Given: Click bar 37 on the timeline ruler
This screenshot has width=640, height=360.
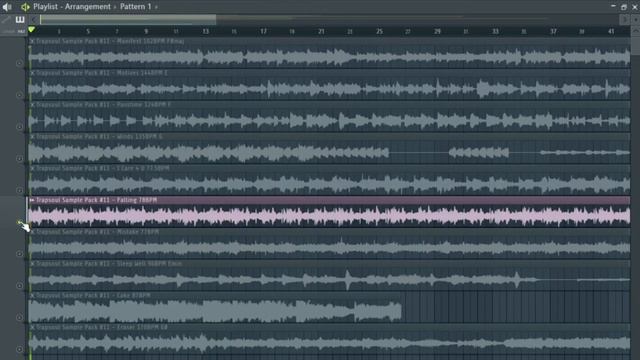Looking at the screenshot, I should tap(553, 31).
